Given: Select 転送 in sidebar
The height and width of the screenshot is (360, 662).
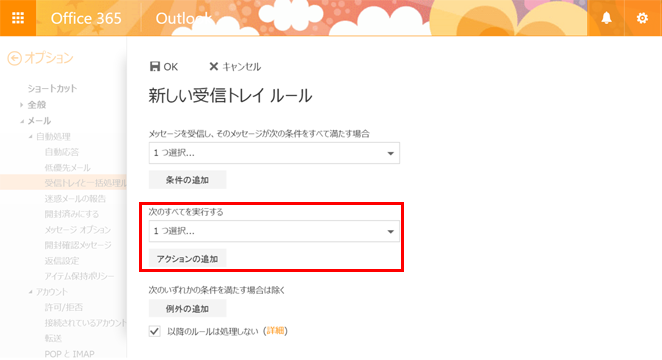Looking at the screenshot, I should (x=53, y=338).
